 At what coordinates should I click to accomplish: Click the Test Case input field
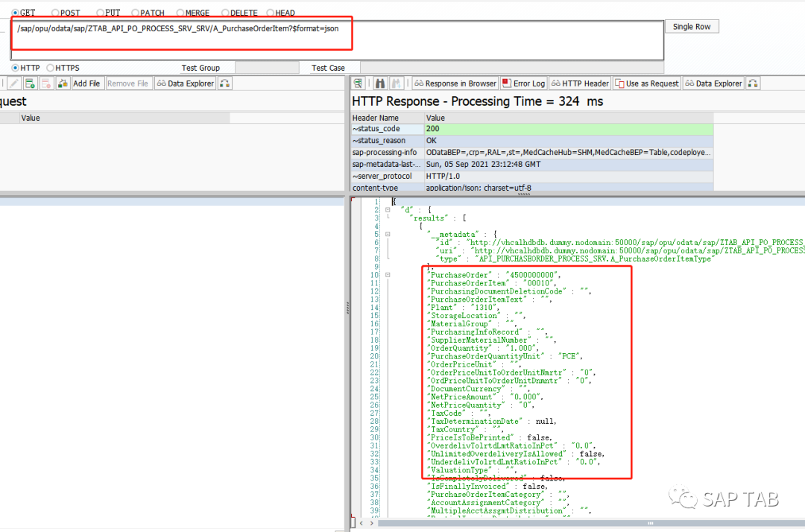click(512, 68)
